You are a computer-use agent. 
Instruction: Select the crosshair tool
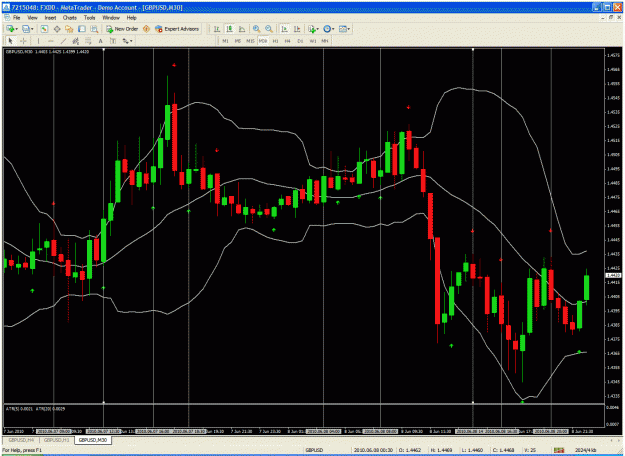[x=23, y=41]
